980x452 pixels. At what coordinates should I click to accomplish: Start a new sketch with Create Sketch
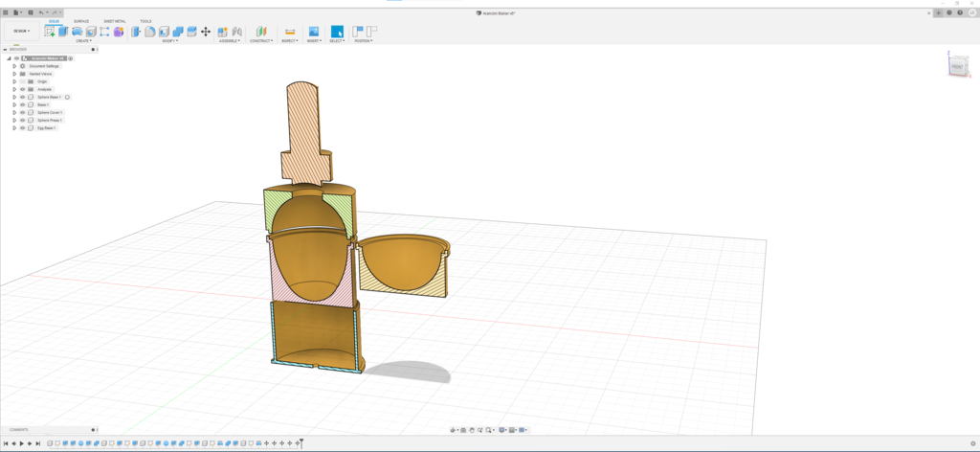tap(50, 32)
